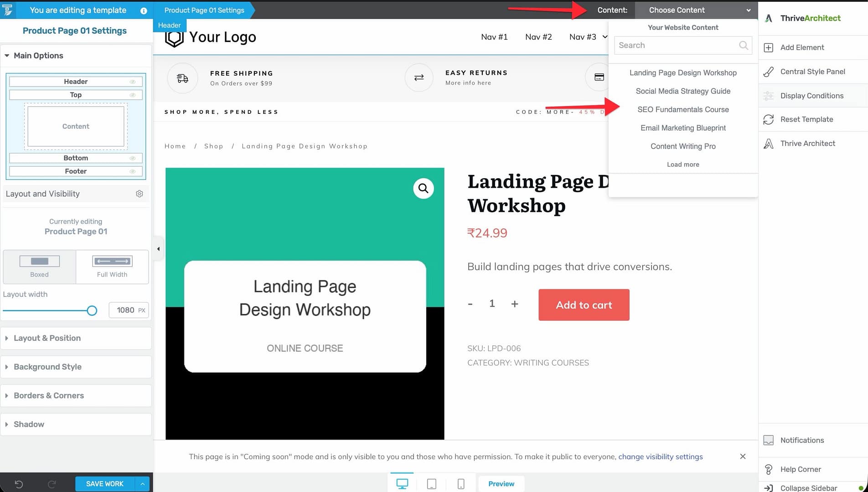Select the Full Width layout option

pos(112,266)
